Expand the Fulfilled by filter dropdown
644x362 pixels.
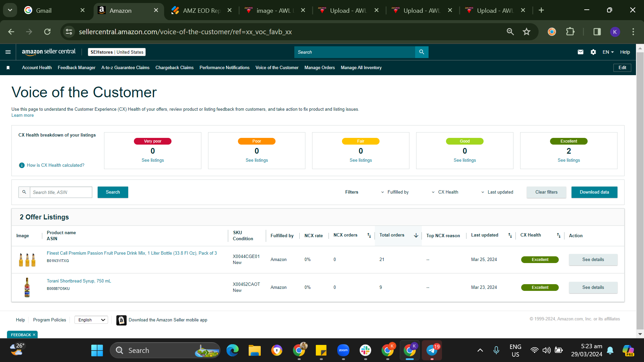(x=395, y=192)
